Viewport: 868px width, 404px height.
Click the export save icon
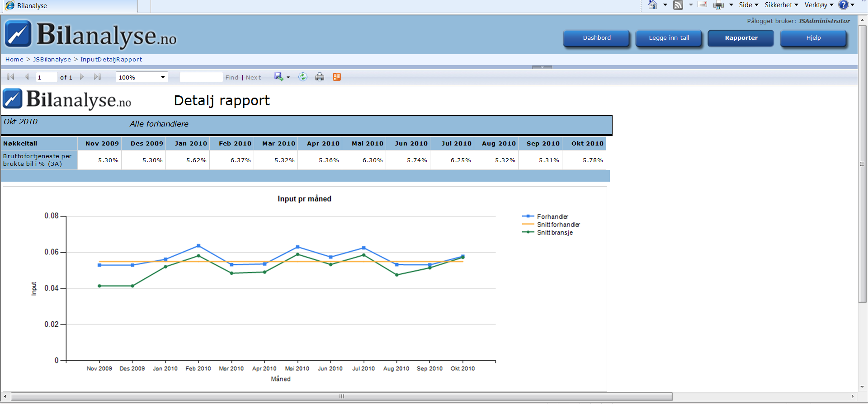tap(278, 77)
